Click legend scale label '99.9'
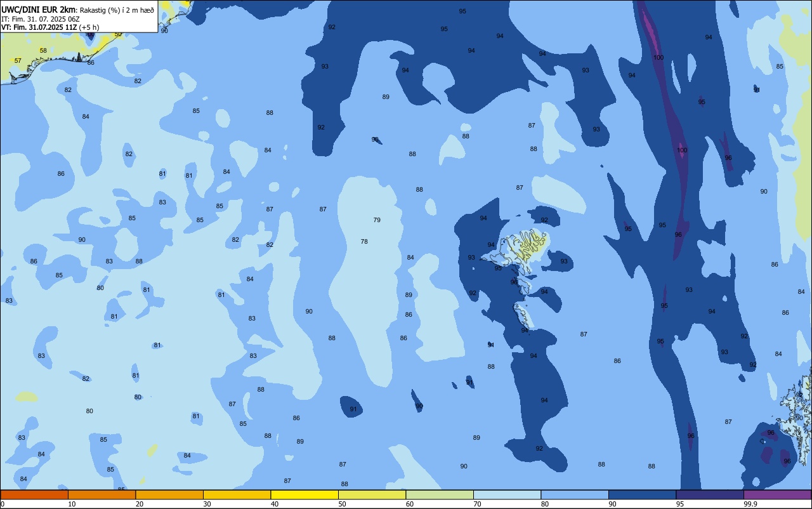Image resolution: width=812 pixels, height=509 pixels. pyautogui.click(x=750, y=504)
